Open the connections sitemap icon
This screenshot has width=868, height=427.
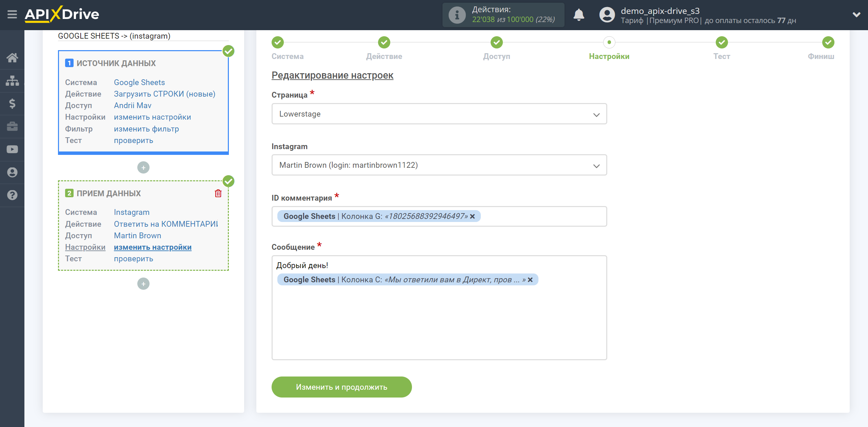click(12, 81)
